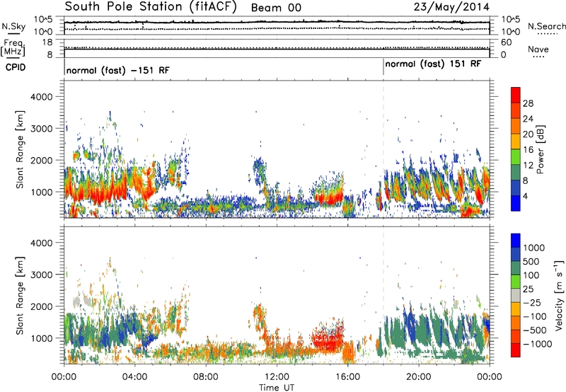Click the '-25' label on velocity colorbar
Screen dimensions: 566x392
[x=532, y=302]
